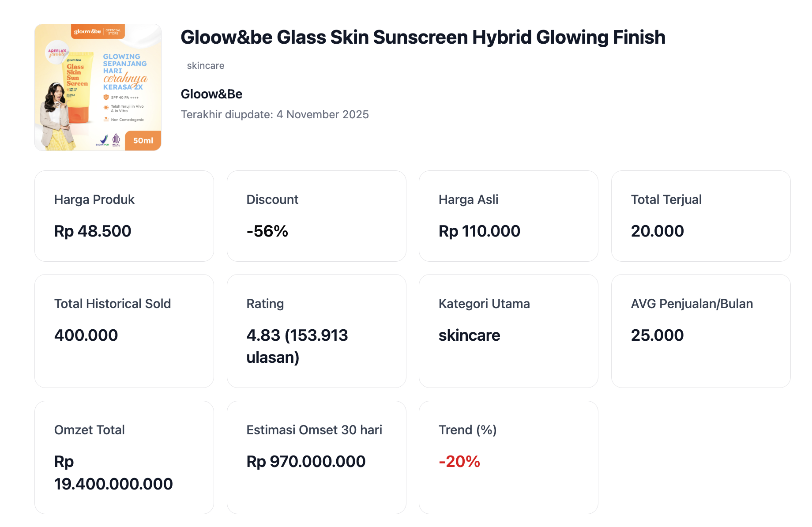Click the product title heading
The width and height of the screenshot is (812, 527).
pos(423,38)
